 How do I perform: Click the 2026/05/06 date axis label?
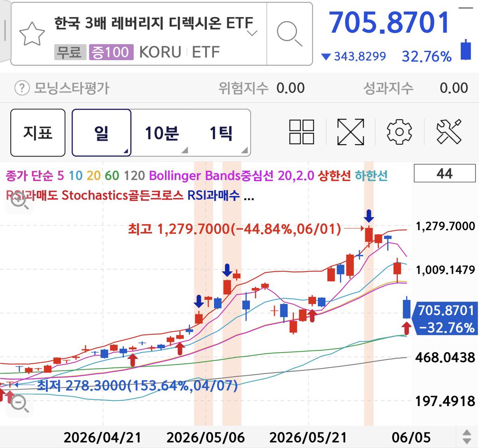(x=206, y=438)
